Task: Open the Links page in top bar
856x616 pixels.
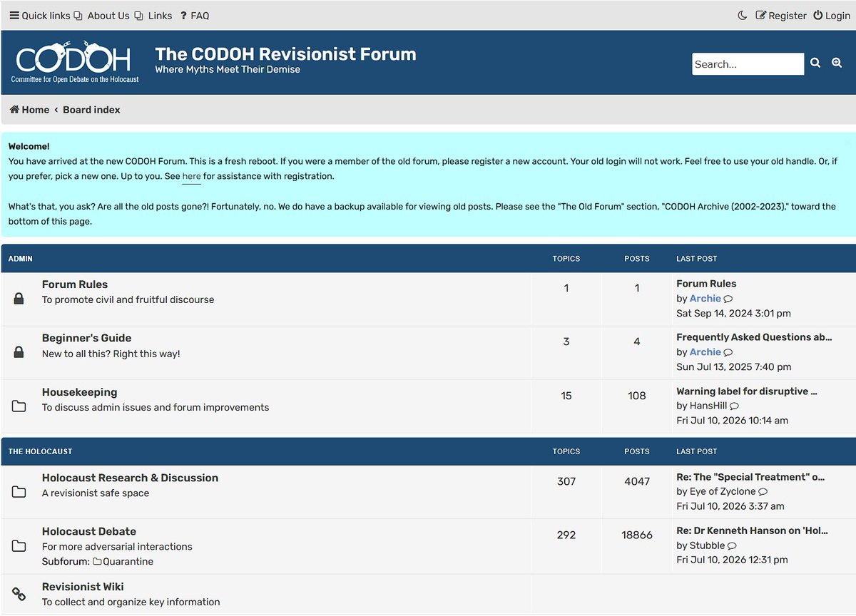Action: coord(153,15)
